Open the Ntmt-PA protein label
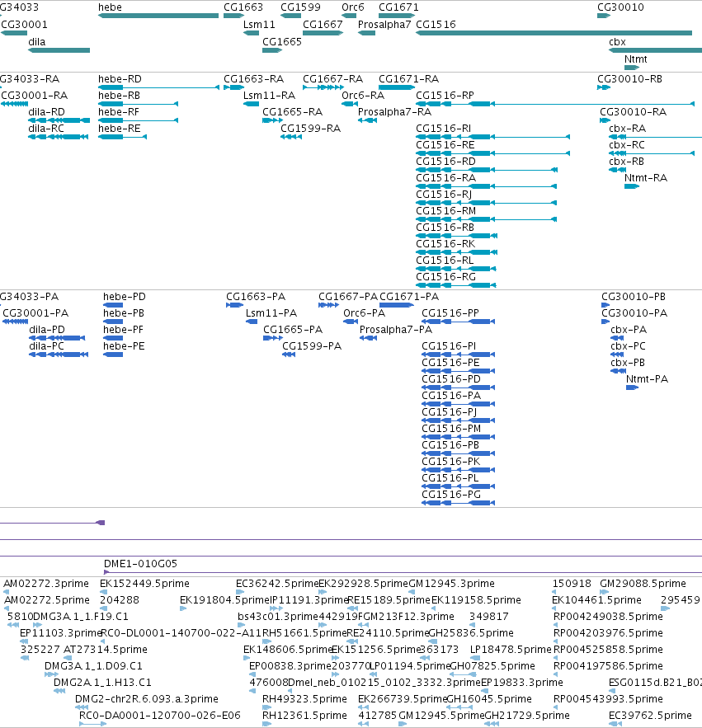The width and height of the screenshot is (702, 728). coord(648,379)
